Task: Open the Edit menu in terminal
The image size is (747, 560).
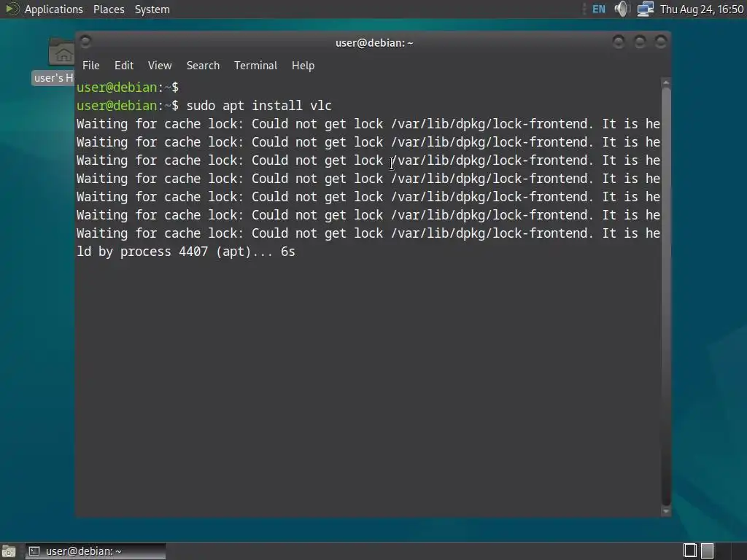Action: click(124, 65)
